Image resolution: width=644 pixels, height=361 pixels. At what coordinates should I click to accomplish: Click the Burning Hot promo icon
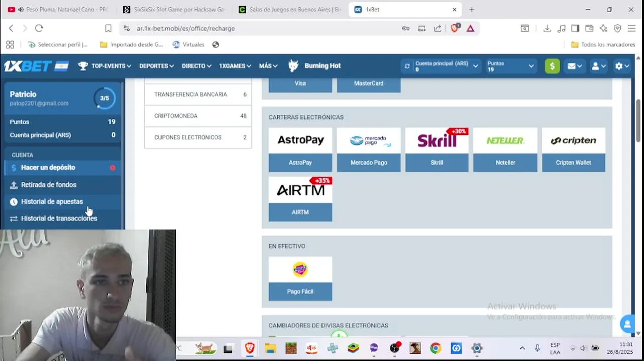(294, 66)
